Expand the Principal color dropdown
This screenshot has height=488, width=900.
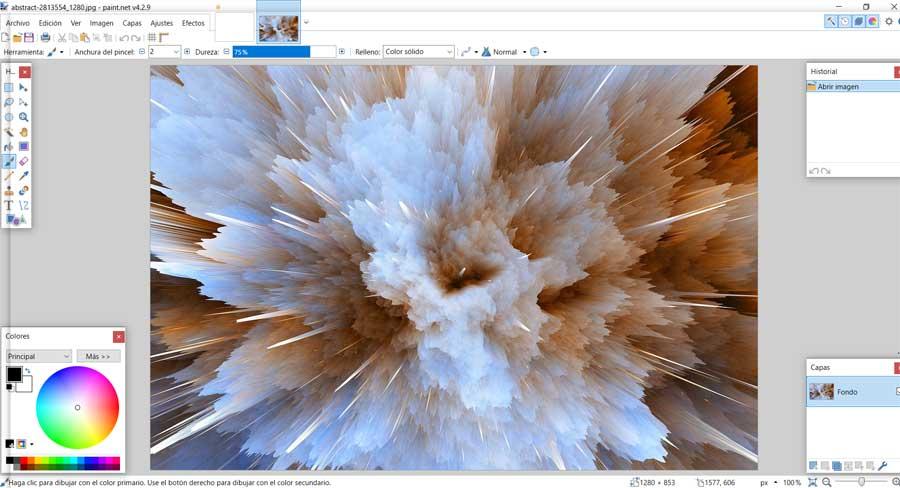point(38,357)
